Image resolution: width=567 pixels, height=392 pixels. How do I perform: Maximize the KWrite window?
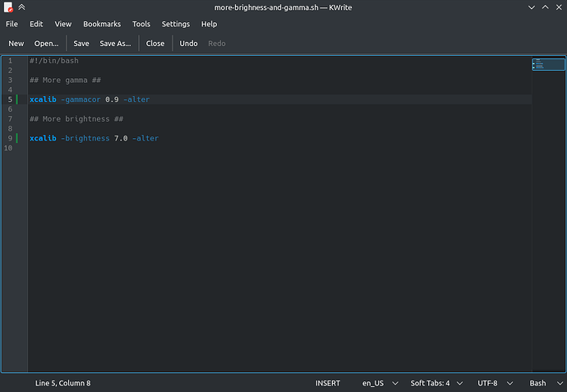coord(545,7)
